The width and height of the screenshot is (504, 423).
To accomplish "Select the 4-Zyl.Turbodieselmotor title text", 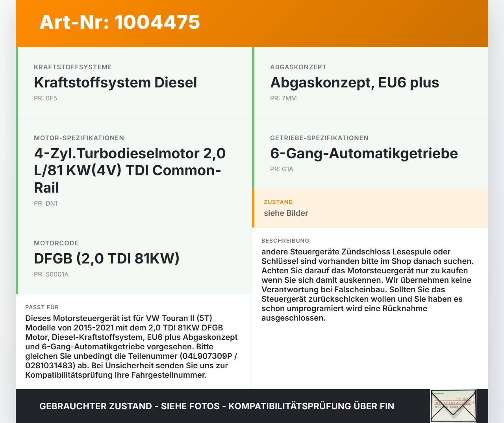I will (130, 170).
